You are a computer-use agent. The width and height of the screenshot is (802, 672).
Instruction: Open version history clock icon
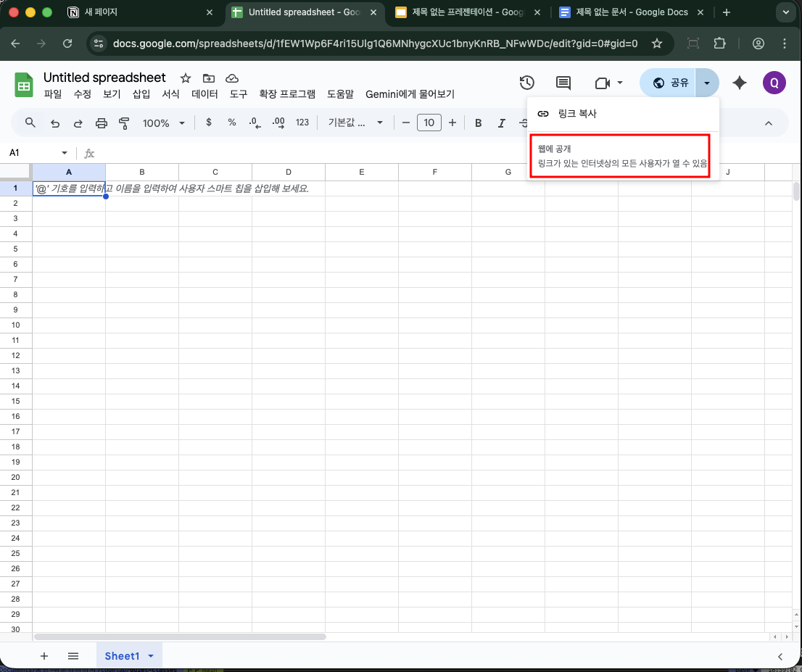(x=527, y=83)
